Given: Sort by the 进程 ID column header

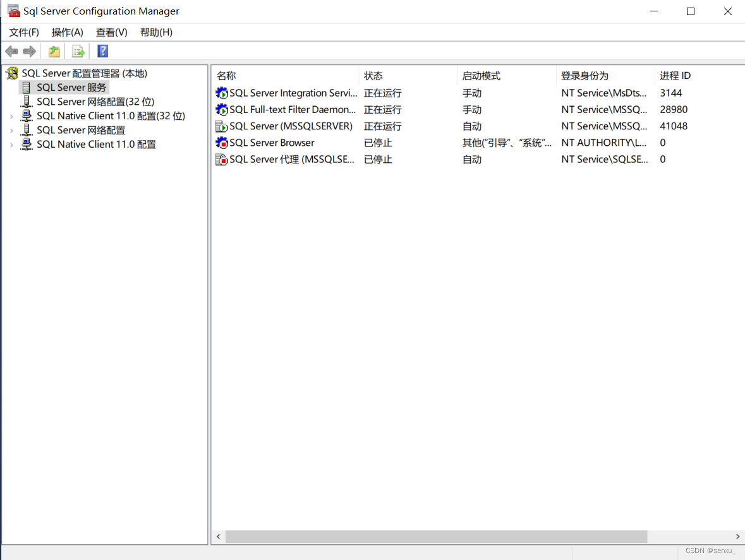Looking at the screenshot, I should [700, 76].
